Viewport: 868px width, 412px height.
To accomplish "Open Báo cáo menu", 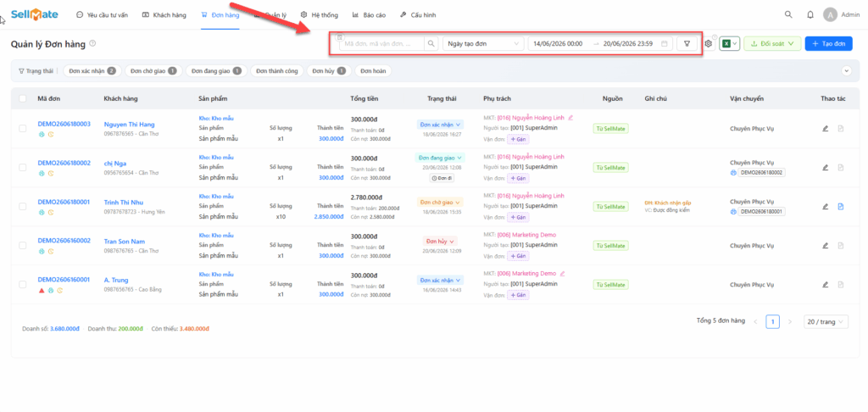I will pyautogui.click(x=368, y=15).
